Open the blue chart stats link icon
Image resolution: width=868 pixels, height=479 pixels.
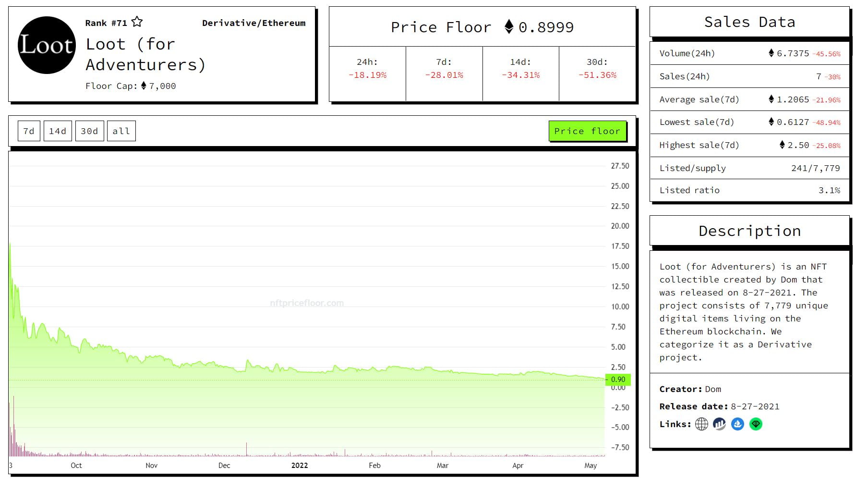click(x=719, y=424)
